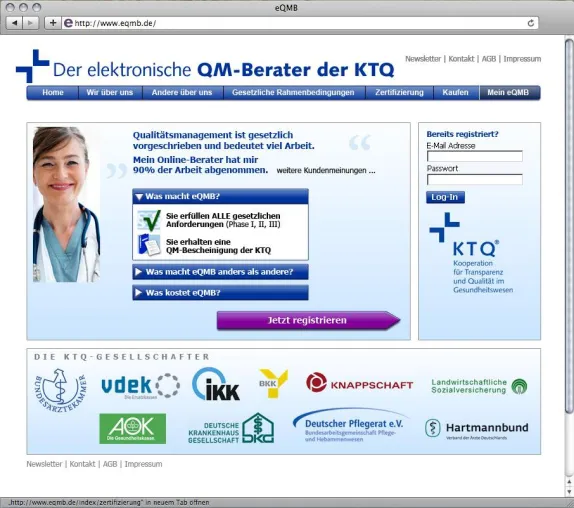Screen dimensions: 574x508
Task: Click the IKK logo
Action: (x=216, y=384)
